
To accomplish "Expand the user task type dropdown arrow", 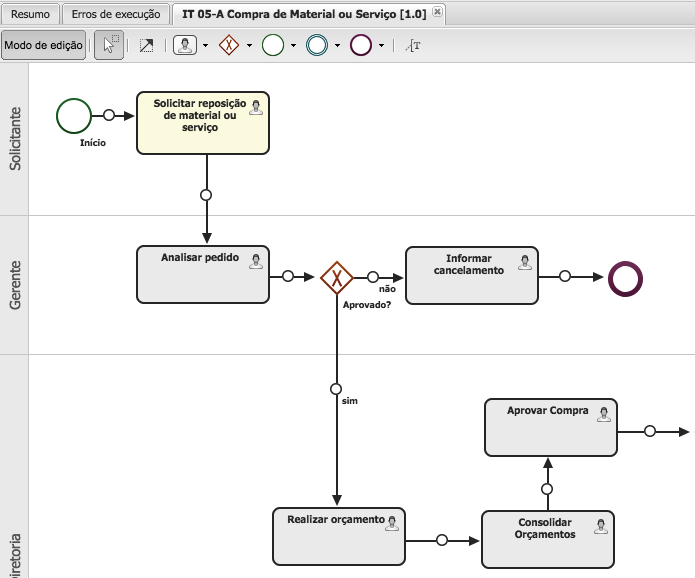I will pos(205,47).
